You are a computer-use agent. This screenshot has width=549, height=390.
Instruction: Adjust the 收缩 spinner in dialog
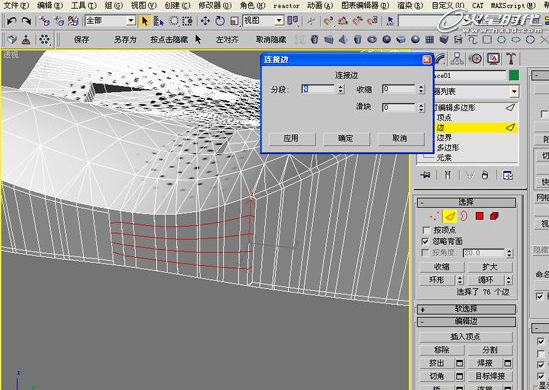421,89
